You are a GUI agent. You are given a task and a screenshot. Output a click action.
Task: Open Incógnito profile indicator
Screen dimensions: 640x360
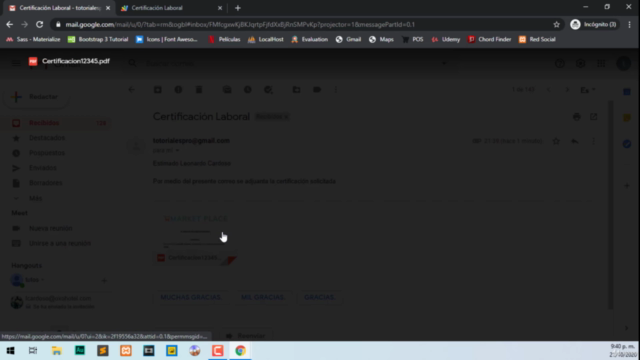coord(594,24)
